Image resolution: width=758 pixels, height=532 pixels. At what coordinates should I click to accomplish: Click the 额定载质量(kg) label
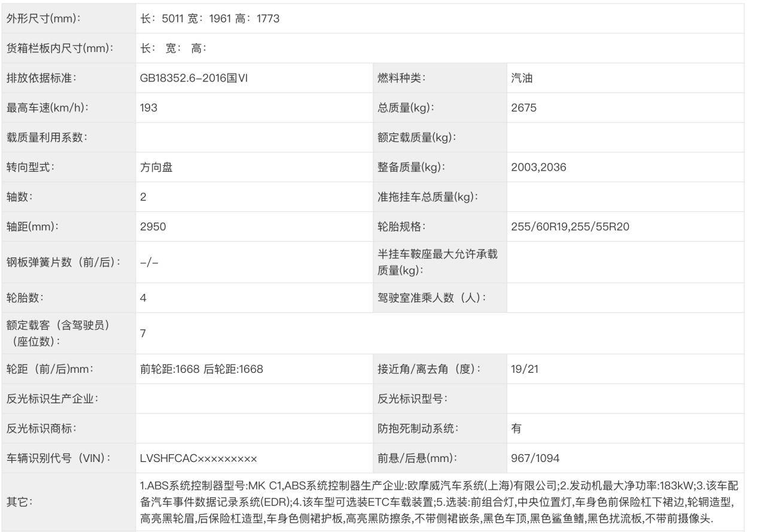pos(416,137)
